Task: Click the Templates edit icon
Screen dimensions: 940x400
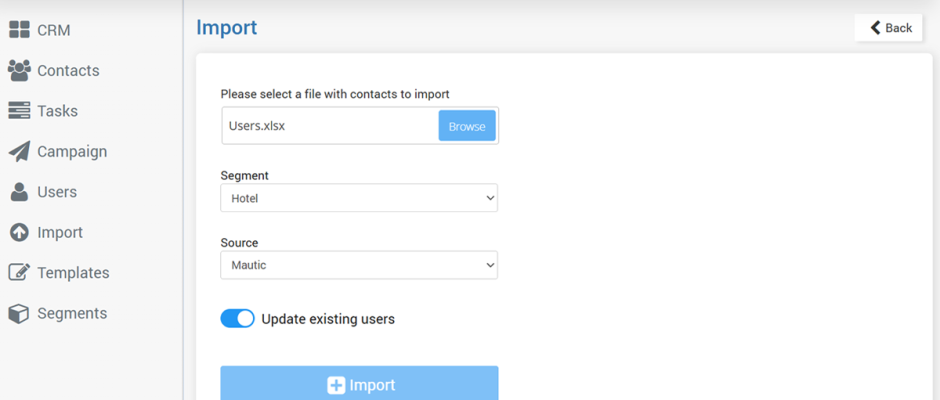Action: tap(19, 273)
